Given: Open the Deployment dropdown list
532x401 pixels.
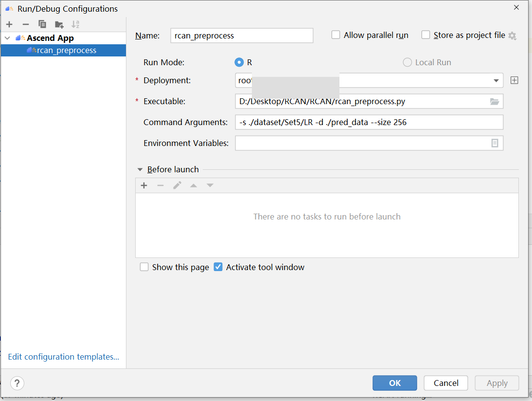Looking at the screenshot, I should click(x=496, y=80).
